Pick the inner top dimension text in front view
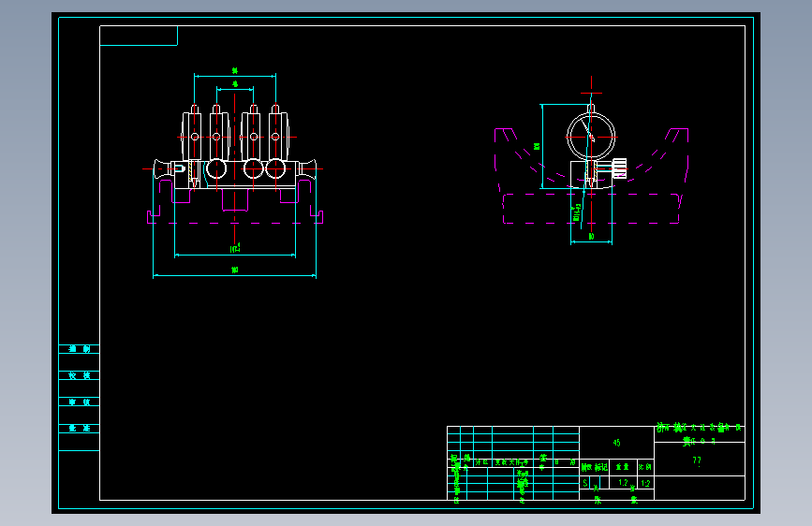The height and width of the screenshot is (526, 812). coord(234,84)
